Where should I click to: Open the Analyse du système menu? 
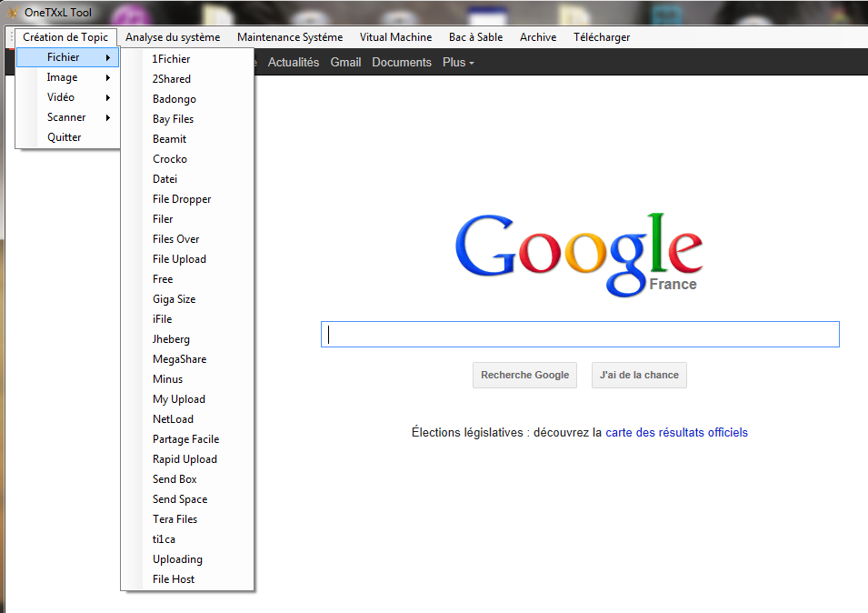click(x=173, y=37)
